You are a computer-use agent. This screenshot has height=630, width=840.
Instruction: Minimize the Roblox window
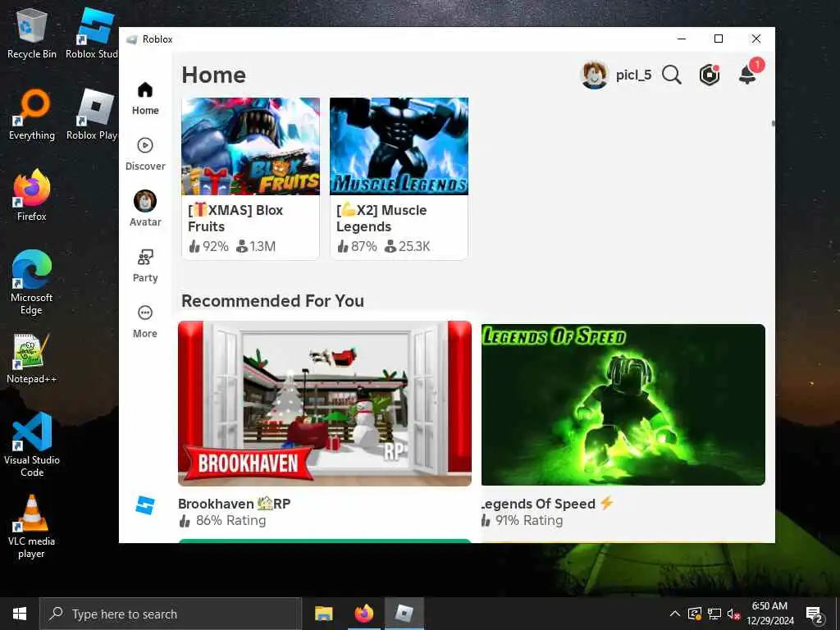[x=682, y=39]
